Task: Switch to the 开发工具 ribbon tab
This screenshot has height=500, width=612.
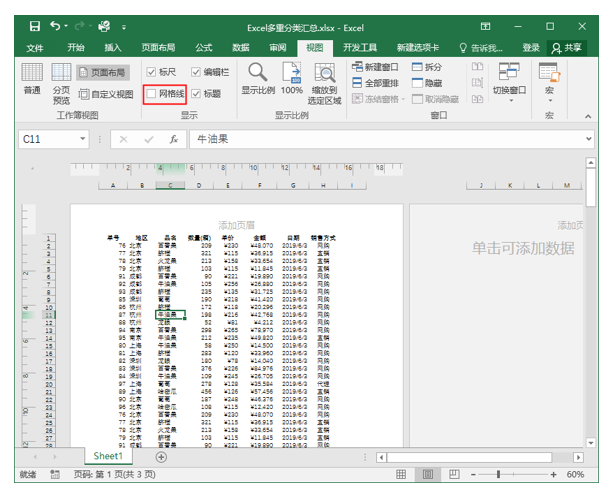Action: (x=360, y=48)
